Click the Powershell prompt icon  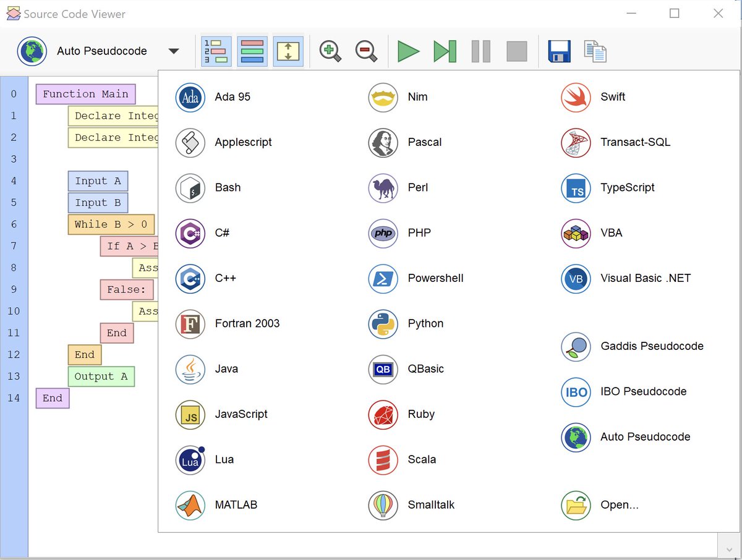coord(383,278)
